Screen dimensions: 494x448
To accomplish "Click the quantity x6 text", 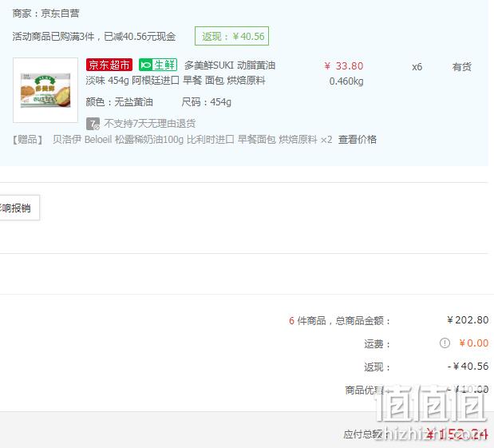I will 417,67.
